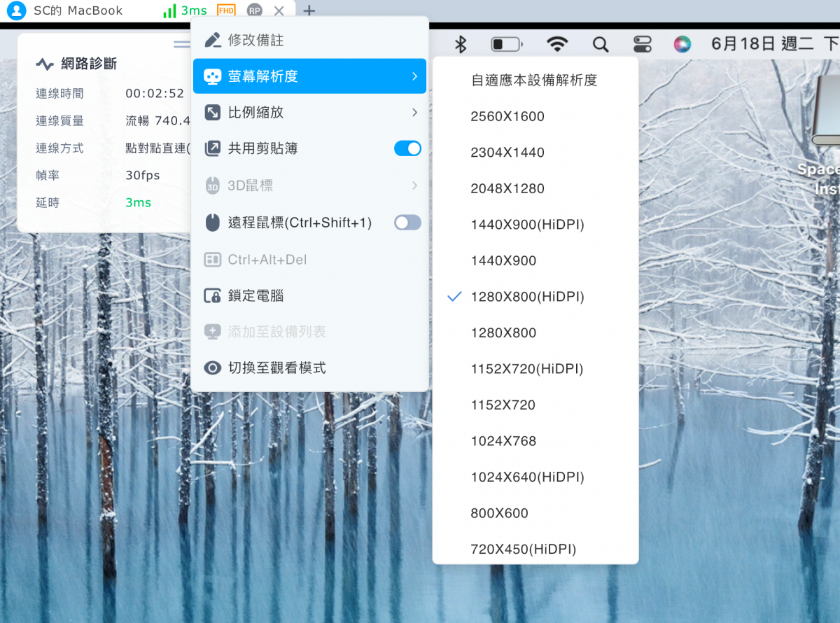The height and width of the screenshot is (623, 840).
Task: Choose 鎖定電腦 from the menu
Action: tap(309, 295)
